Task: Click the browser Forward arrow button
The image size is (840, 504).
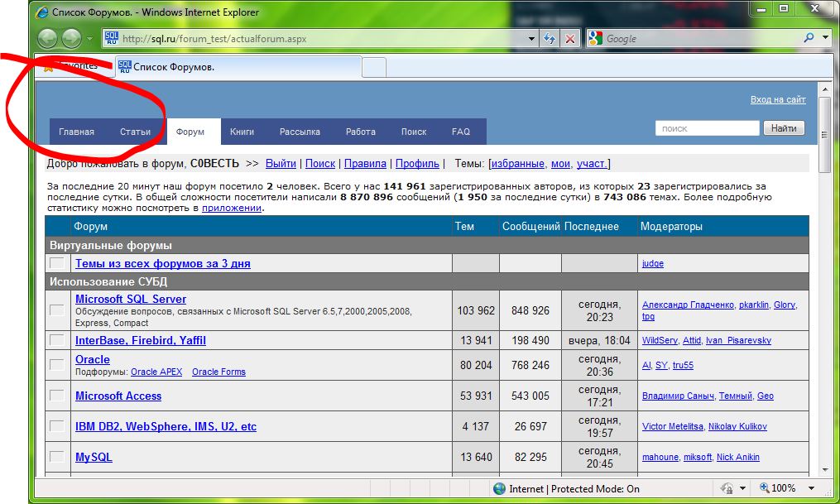Action: 72,38
